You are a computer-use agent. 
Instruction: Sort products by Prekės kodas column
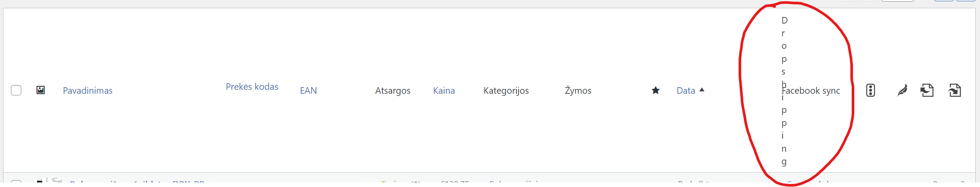(252, 87)
